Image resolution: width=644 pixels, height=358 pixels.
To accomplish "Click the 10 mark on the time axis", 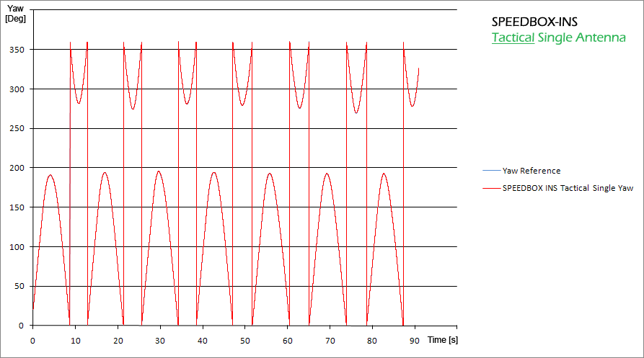I will [x=75, y=339].
